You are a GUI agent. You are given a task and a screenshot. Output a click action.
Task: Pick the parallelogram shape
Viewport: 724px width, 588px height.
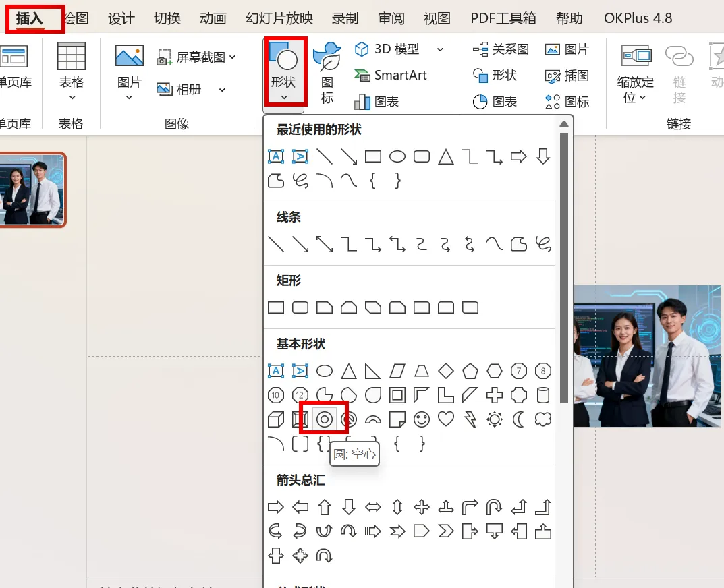tap(397, 371)
